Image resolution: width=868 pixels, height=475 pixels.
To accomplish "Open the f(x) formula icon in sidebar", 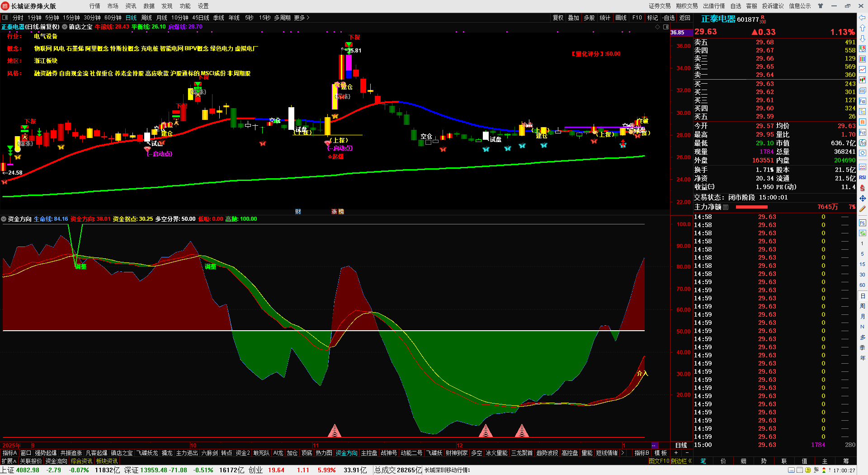I will [x=863, y=142].
